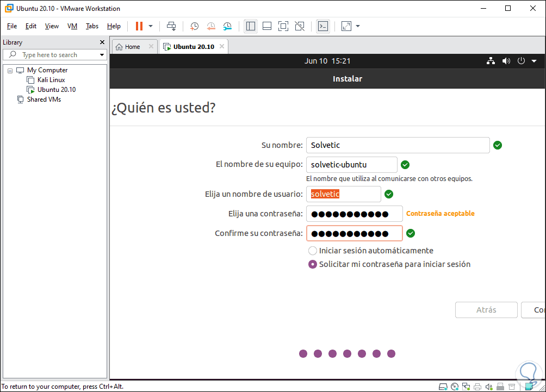Collapse the My Computer tree node

10,71
